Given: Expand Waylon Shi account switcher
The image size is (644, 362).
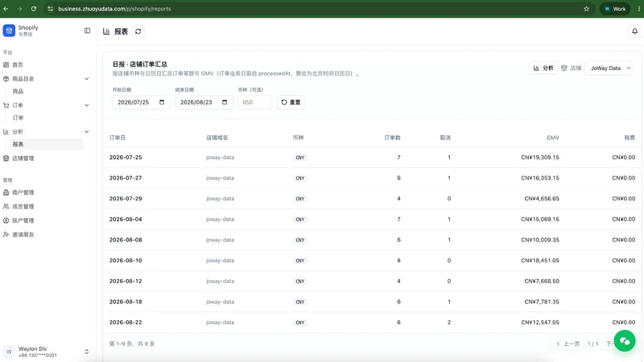Looking at the screenshot, I should [86, 352].
